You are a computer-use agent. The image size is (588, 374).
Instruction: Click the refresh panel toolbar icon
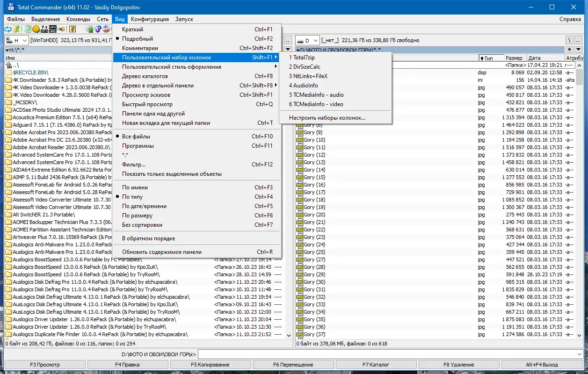click(x=8, y=29)
